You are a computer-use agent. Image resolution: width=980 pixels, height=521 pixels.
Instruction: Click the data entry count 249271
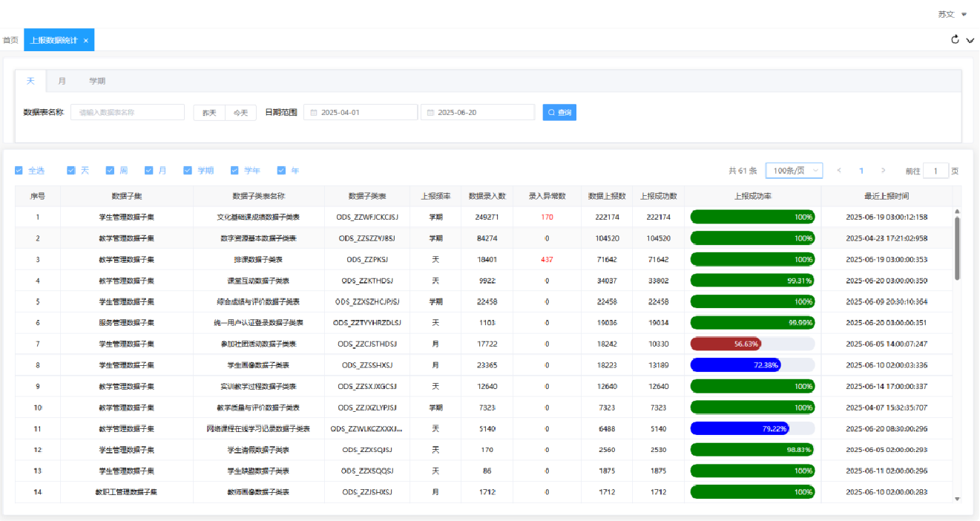487,217
